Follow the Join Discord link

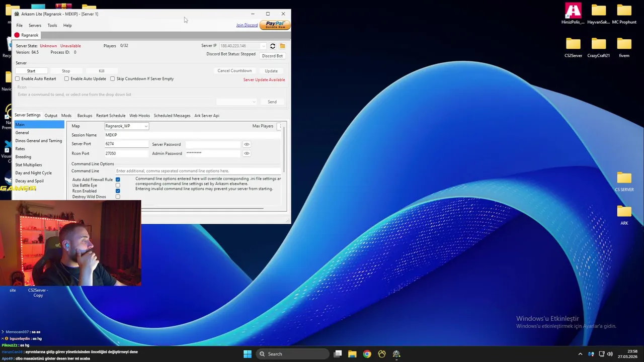click(247, 25)
